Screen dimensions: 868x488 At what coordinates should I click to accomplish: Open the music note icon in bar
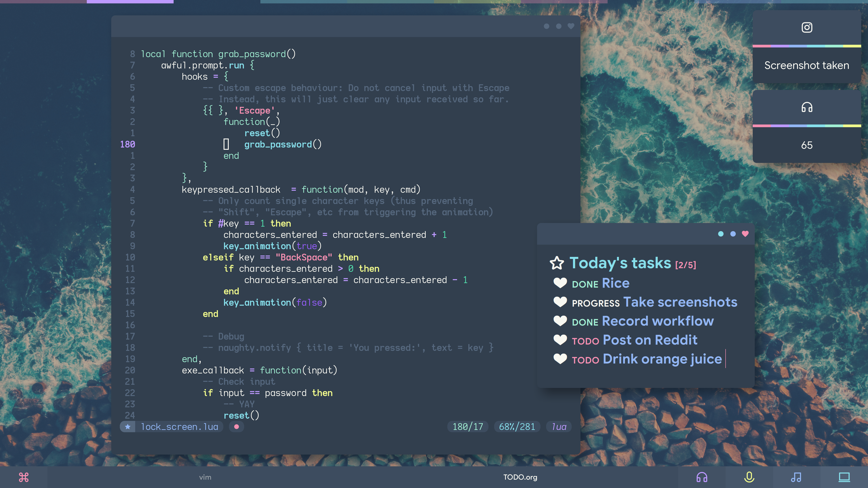(796, 477)
